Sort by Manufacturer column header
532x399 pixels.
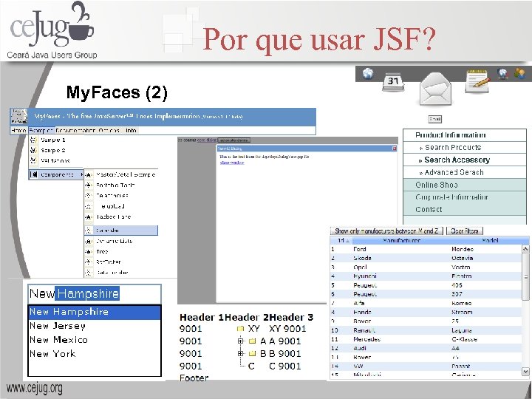(401, 241)
